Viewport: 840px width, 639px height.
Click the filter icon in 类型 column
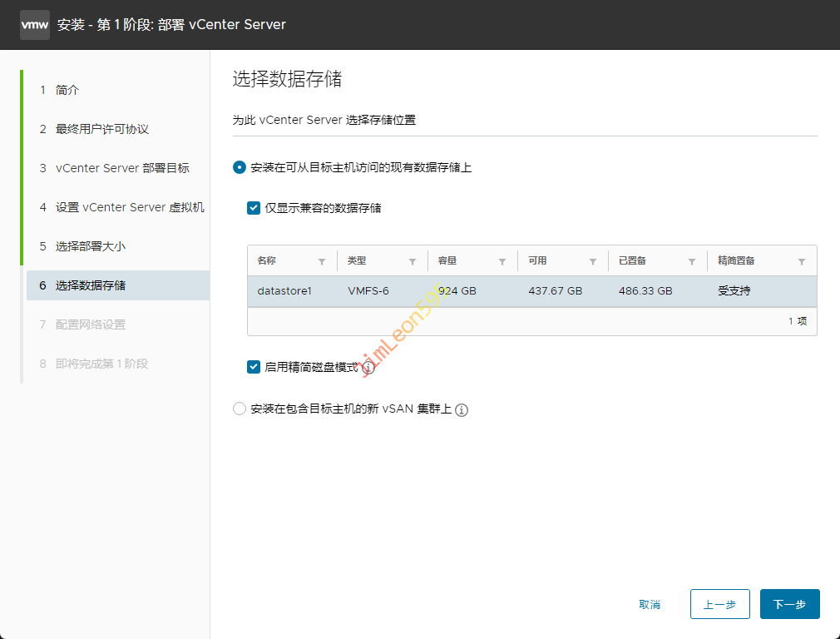tap(413, 261)
